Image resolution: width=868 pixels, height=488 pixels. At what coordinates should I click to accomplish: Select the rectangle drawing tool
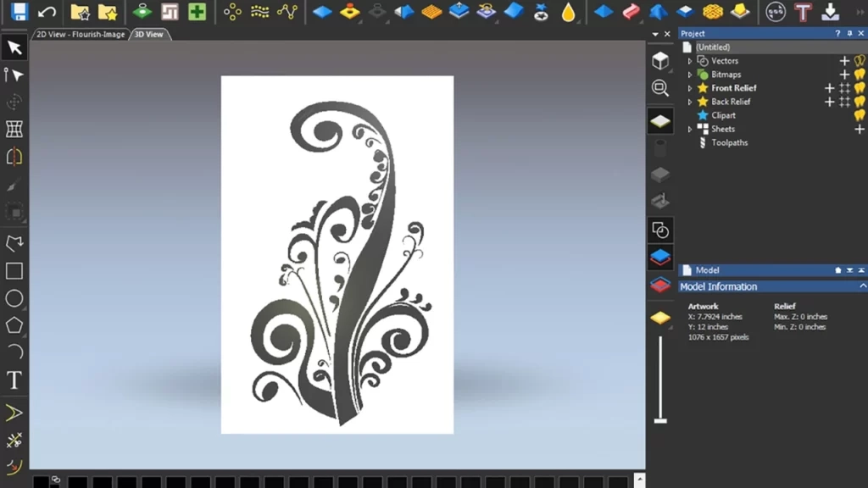click(14, 271)
